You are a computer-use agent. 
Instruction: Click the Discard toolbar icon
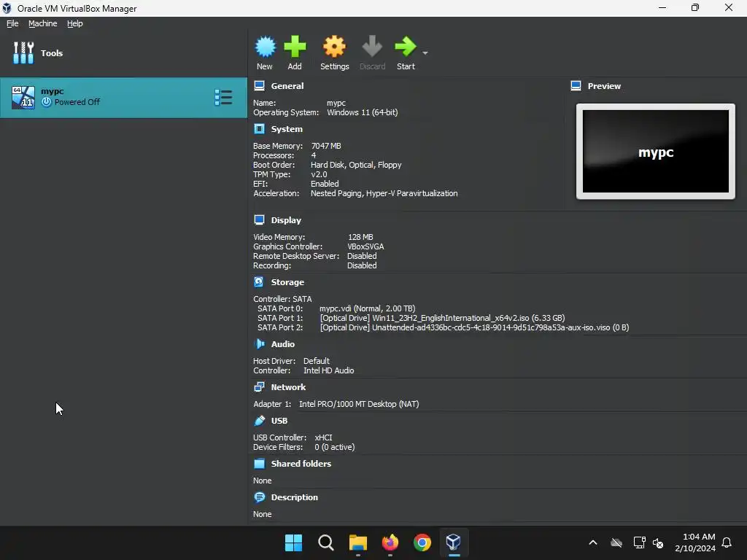(372, 47)
